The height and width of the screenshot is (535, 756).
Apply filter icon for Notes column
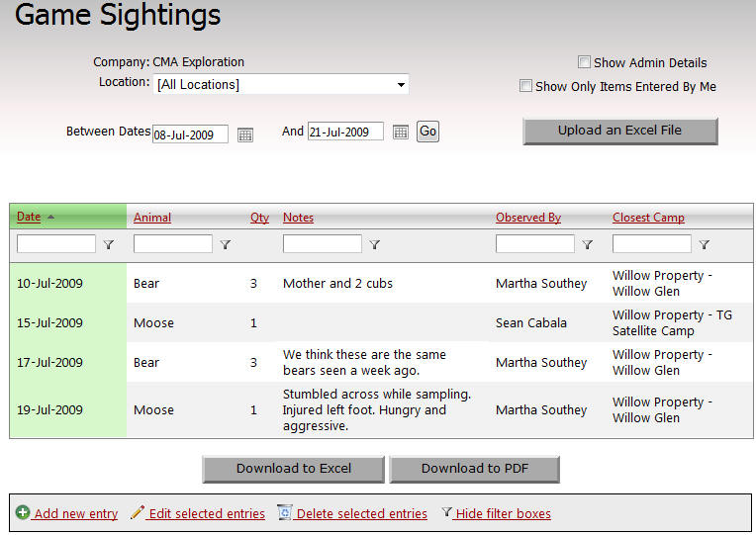375,245
